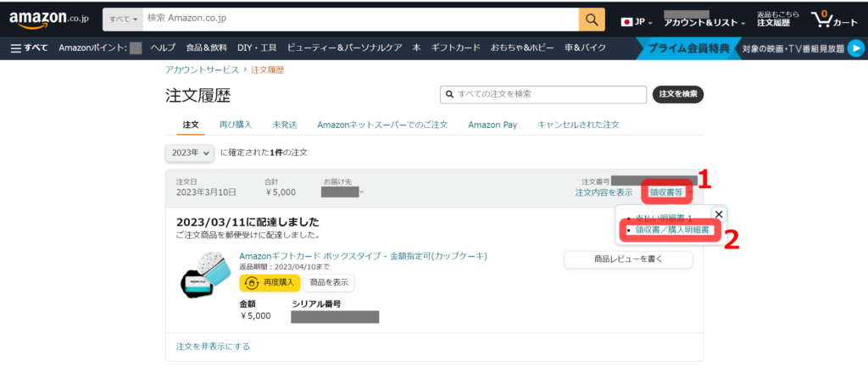This screenshot has height=378, width=868.
Task: Close the receipt popup with X
Action: click(x=718, y=214)
